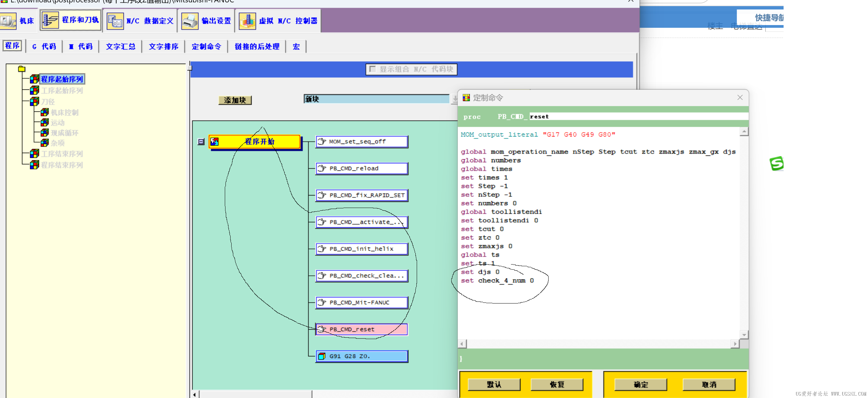
Task: Switch to the 文字汇总 sub-tab
Action: click(x=121, y=46)
